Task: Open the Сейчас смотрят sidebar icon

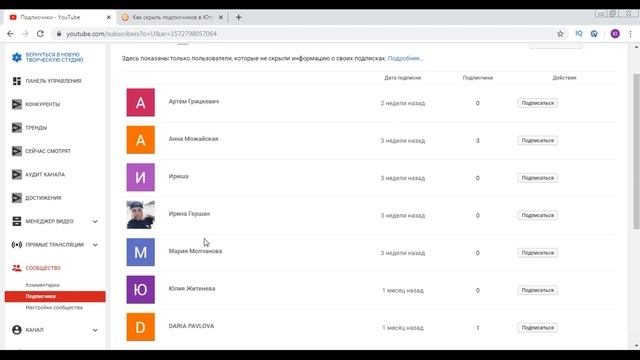Action: 16,151
